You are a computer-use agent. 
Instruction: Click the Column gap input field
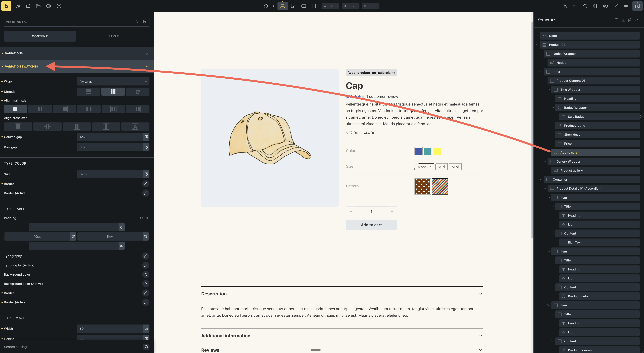tap(110, 137)
